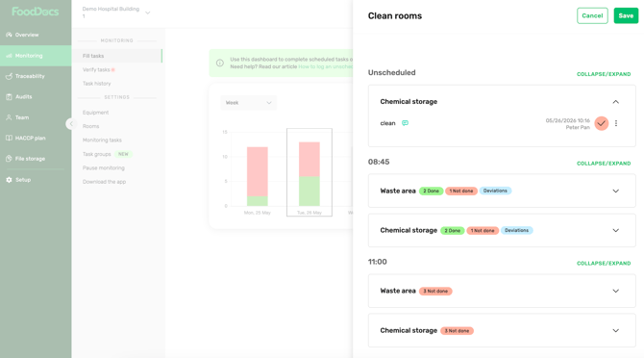Click the Setup gear icon
Image resolution: width=644 pixels, height=358 pixels.
coord(9,180)
